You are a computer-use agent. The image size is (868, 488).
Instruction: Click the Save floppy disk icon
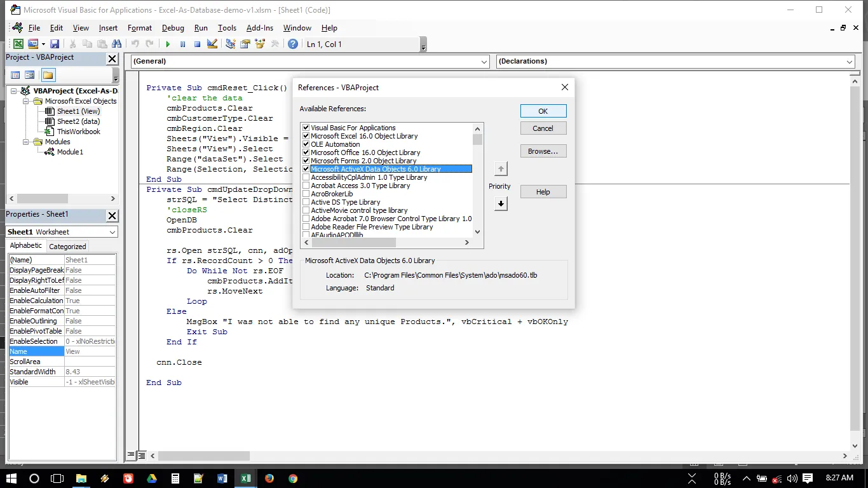55,44
